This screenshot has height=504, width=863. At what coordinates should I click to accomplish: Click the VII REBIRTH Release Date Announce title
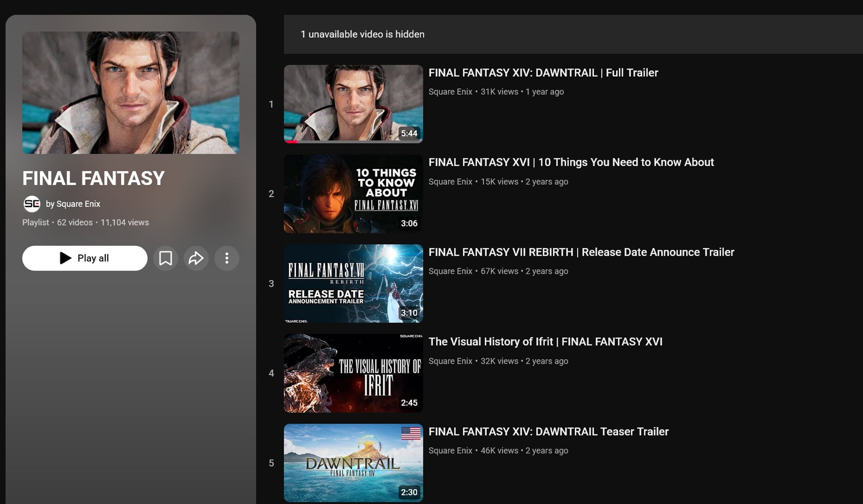[581, 252]
